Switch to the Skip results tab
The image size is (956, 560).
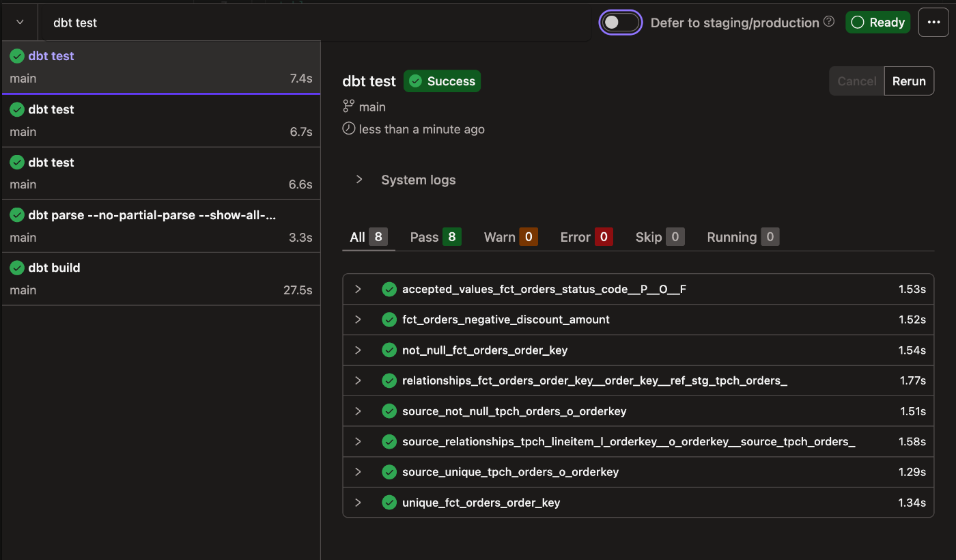click(660, 237)
